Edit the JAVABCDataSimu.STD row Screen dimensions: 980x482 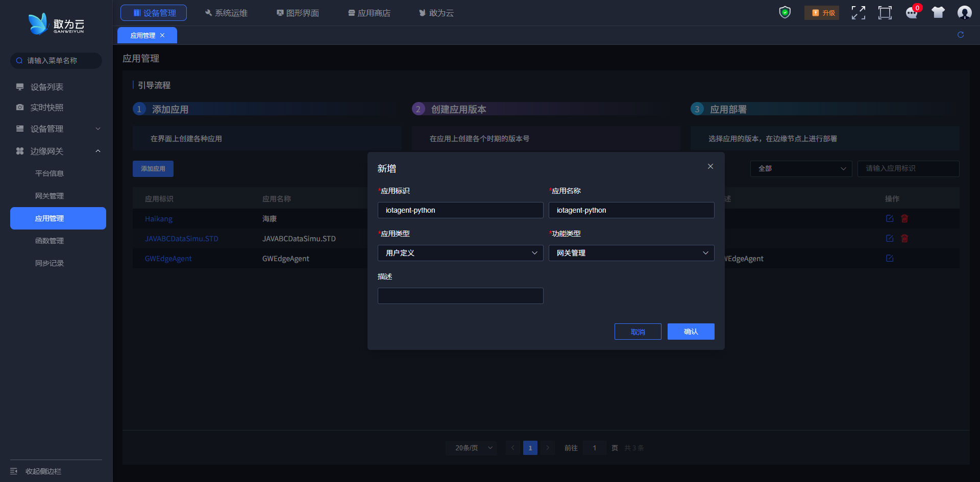[x=890, y=238]
